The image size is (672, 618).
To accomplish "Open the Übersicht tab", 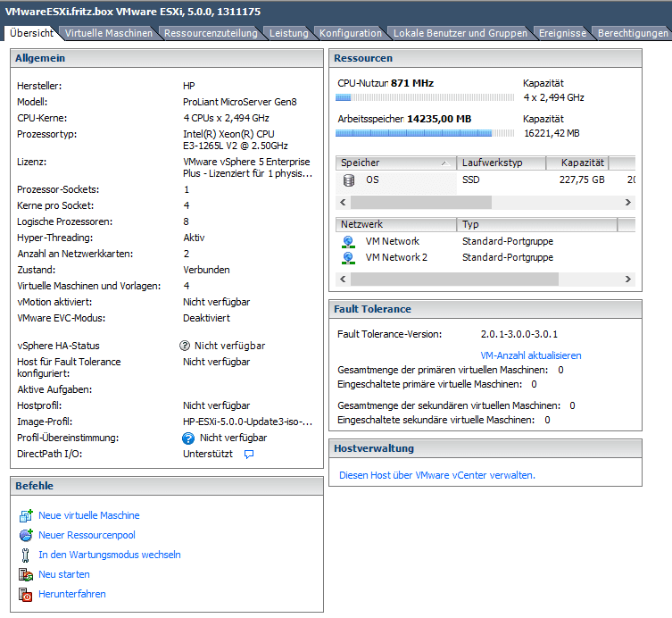I will point(31,33).
